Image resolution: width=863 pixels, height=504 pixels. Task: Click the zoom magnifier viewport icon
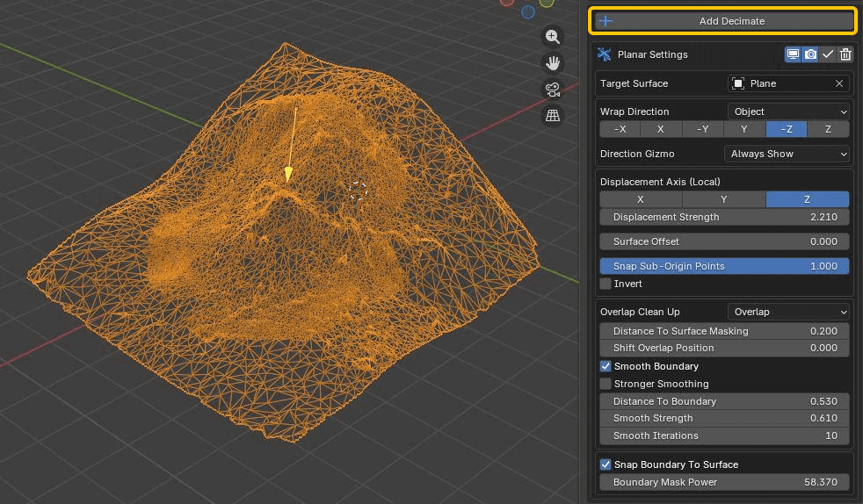click(x=553, y=37)
